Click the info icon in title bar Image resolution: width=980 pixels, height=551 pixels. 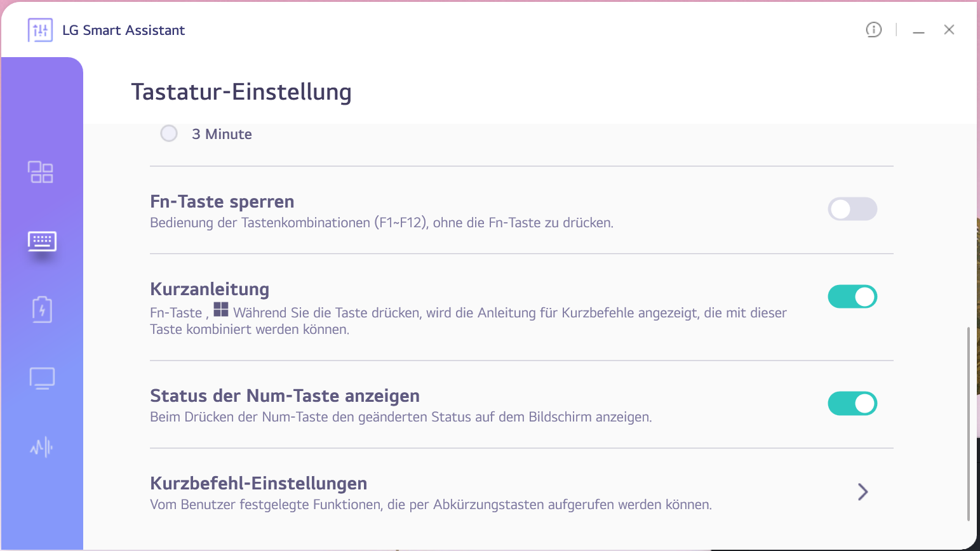[x=874, y=30]
